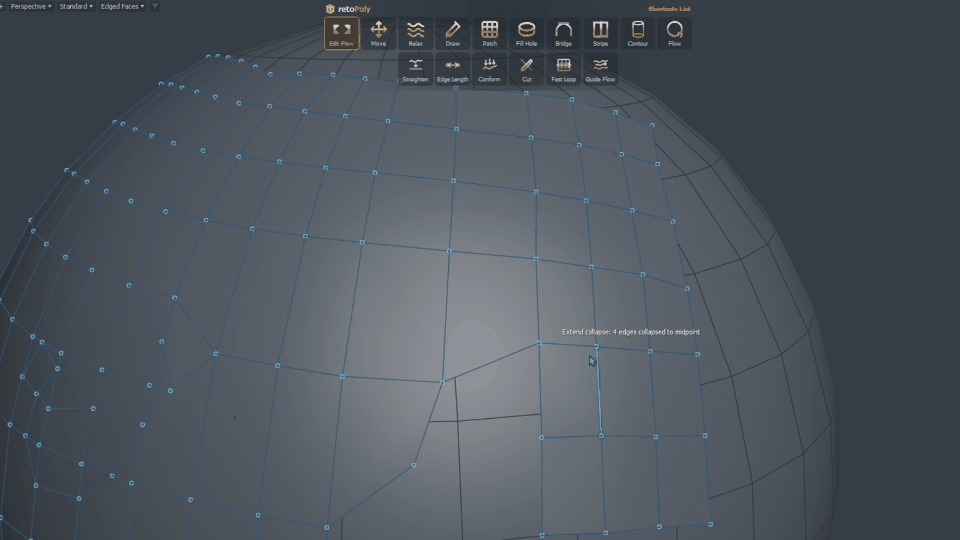Activate the Conform tool
960x540 pixels.
(x=489, y=70)
